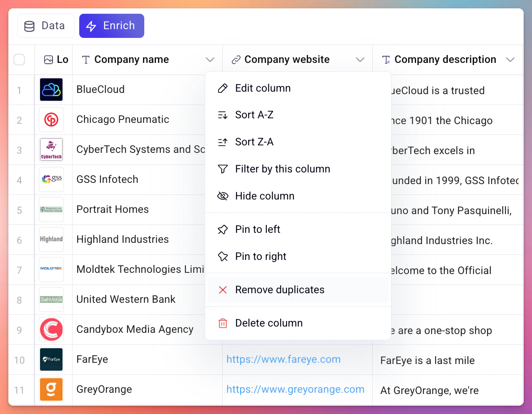Click the pencil icon beside Edit column
Viewport: 532px width, 414px height.
point(223,88)
